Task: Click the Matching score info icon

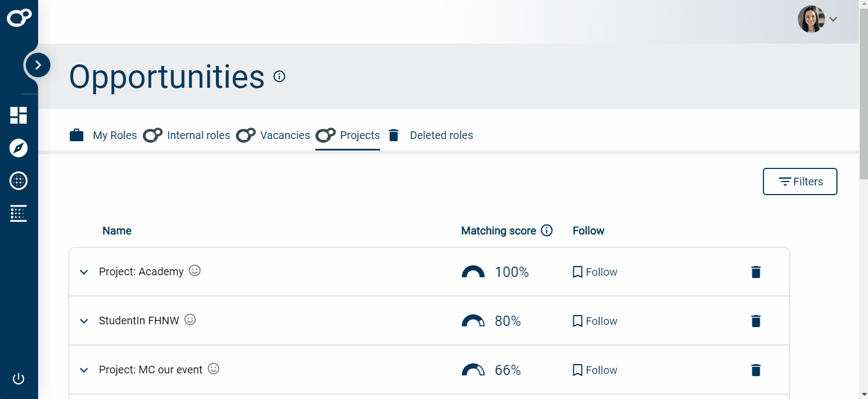Action: [x=547, y=231]
